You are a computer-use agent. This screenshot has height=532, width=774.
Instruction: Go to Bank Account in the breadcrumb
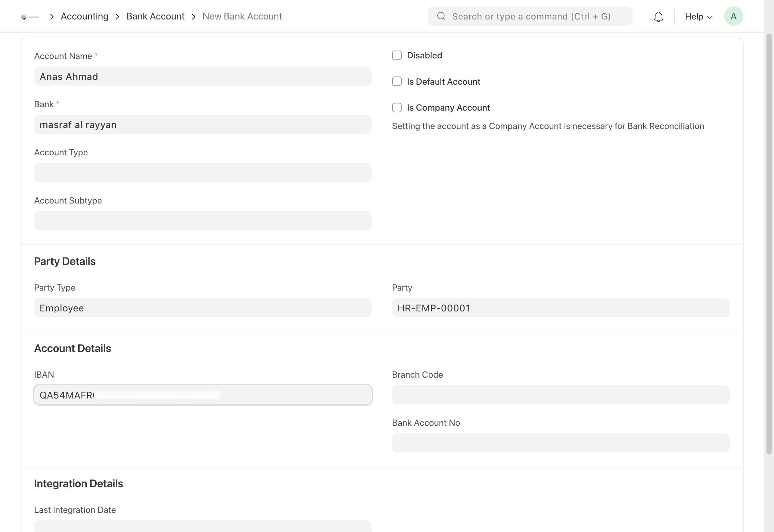155,16
